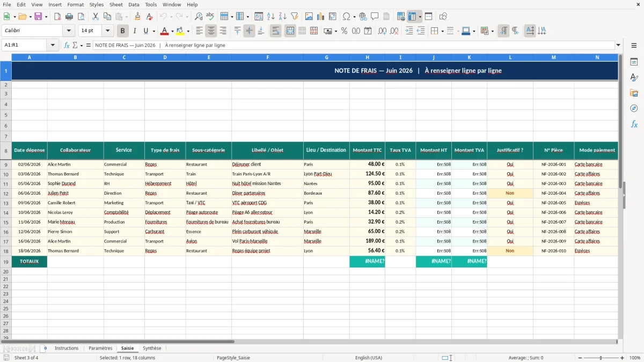Open the sidebar Functions fx icon

tap(634, 124)
